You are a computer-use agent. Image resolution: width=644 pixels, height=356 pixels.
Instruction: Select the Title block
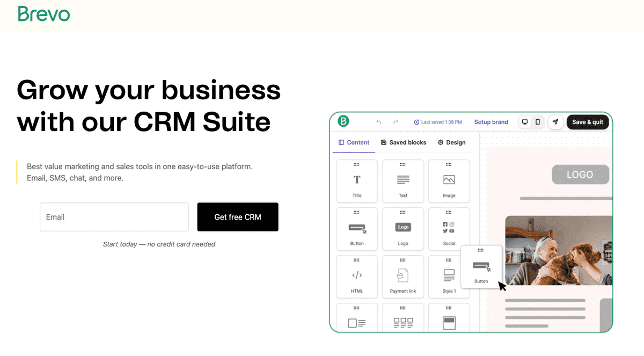tap(357, 181)
